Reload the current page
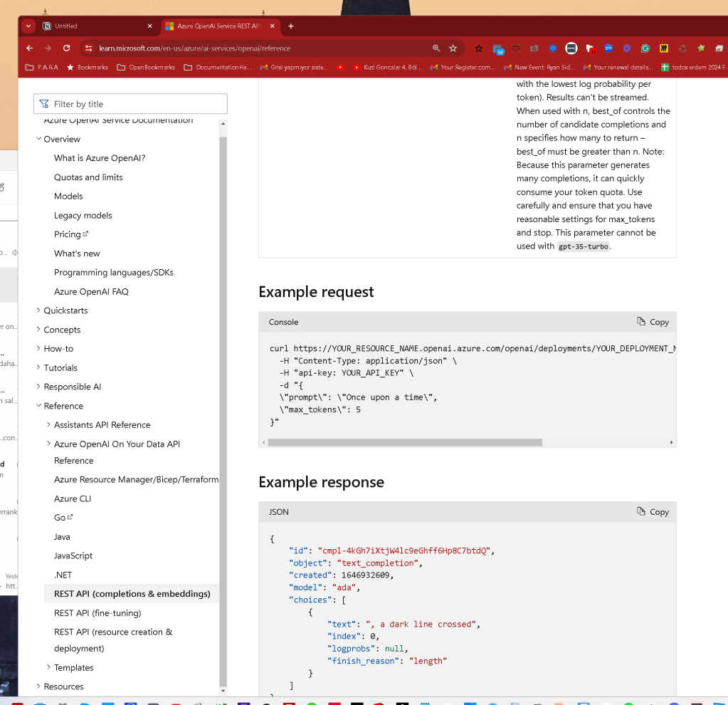 click(66, 48)
